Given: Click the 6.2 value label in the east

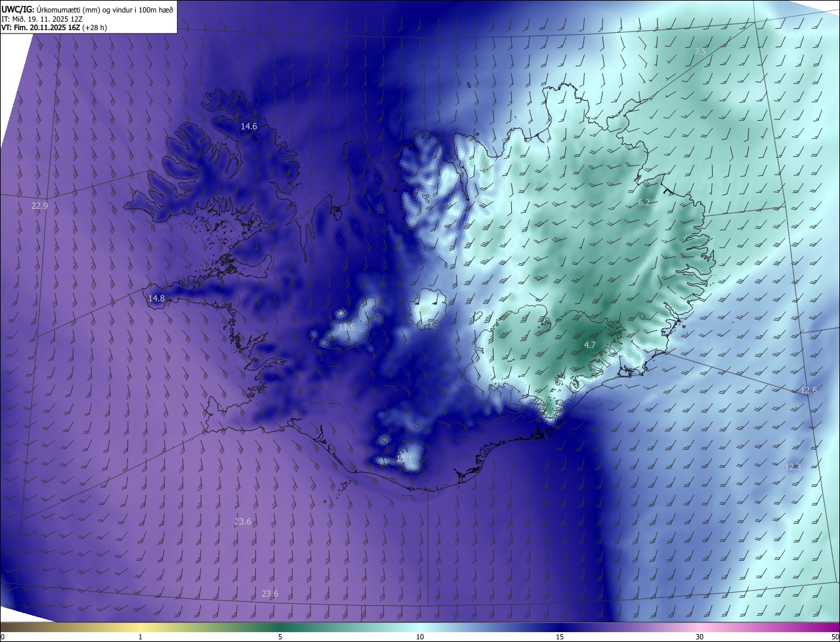Looking at the screenshot, I should click(644, 203).
